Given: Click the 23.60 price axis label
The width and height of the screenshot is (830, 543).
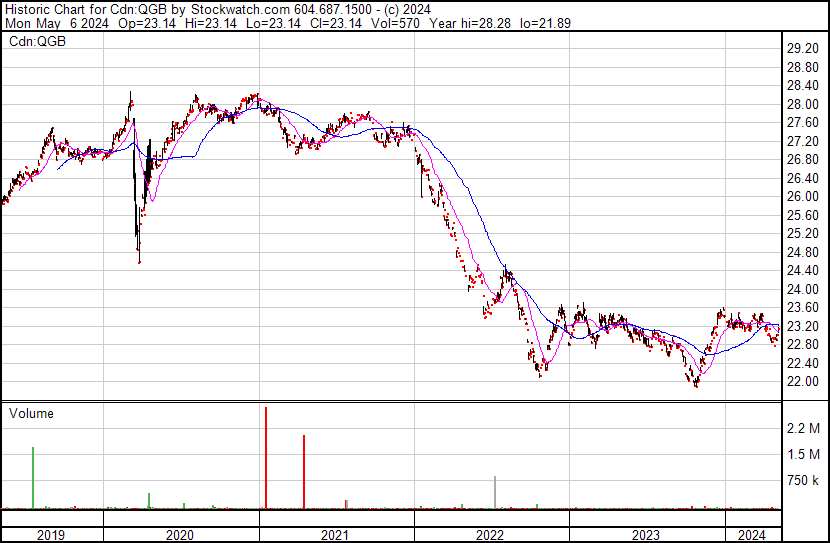Looking at the screenshot, I should (802, 308).
